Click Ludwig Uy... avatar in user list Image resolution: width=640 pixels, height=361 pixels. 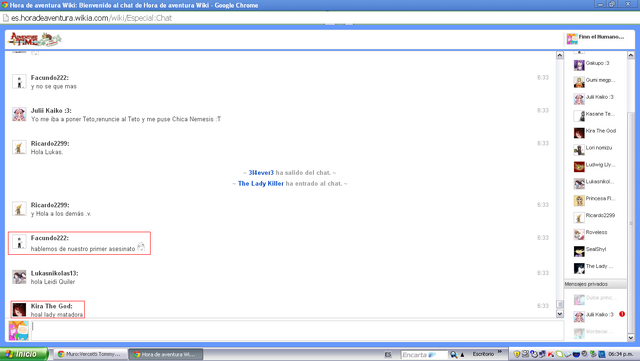[579, 167]
